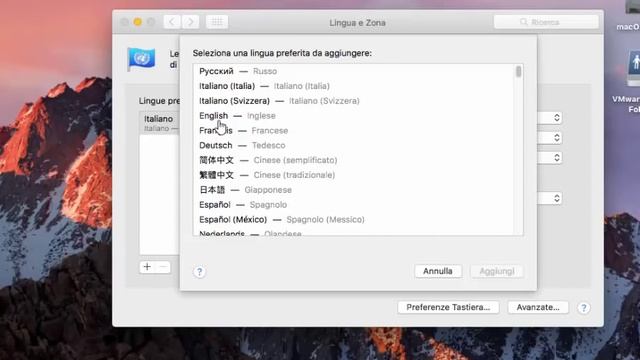Viewport: 640px width, 360px height.
Task: Select the Français — Francese row
Action: point(353,131)
